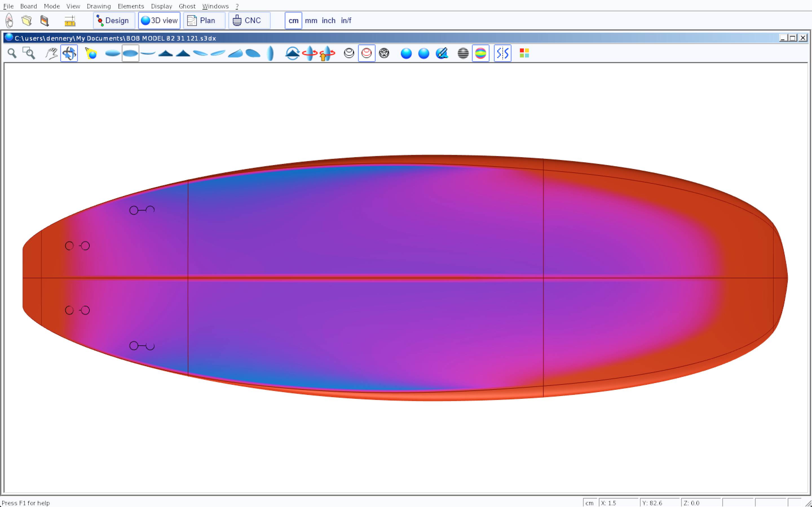Activate the zoom window rectangle tool
Image resolution: width=812 pixels, height=507 pixels.
[x=29, y=53]
